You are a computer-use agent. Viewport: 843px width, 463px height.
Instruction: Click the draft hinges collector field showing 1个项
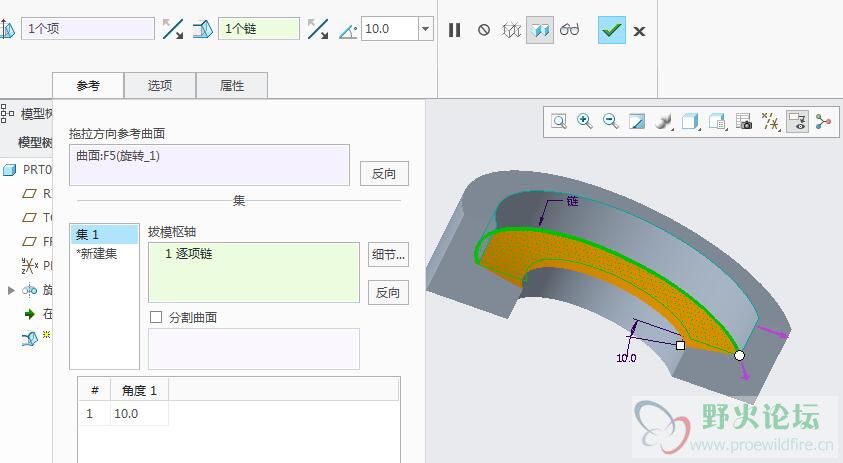coord(88,29)
